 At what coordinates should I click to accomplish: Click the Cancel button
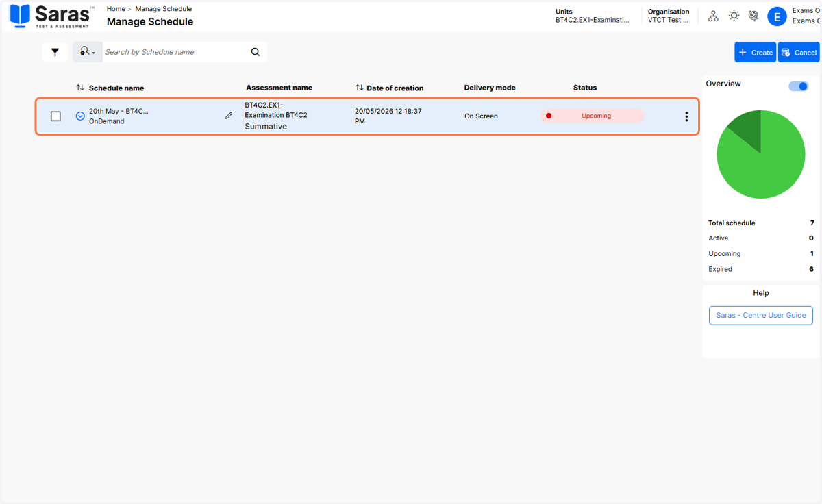coord(799,52)
